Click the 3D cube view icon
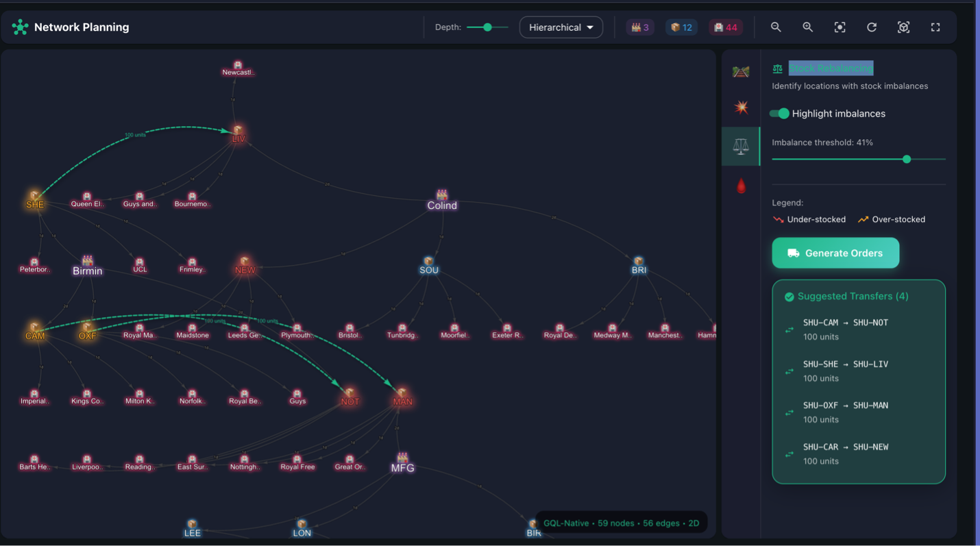 [x=903, y=27]
